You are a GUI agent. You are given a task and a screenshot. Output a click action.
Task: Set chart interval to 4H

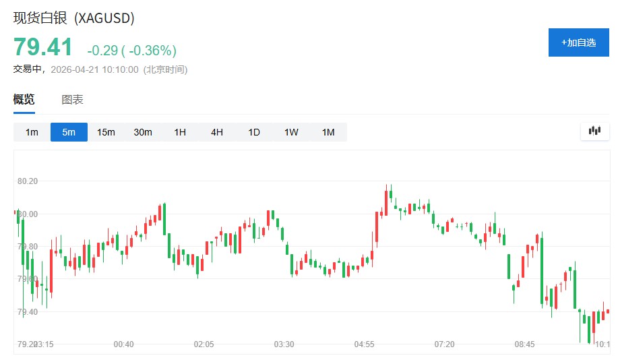tap(217, 132)
